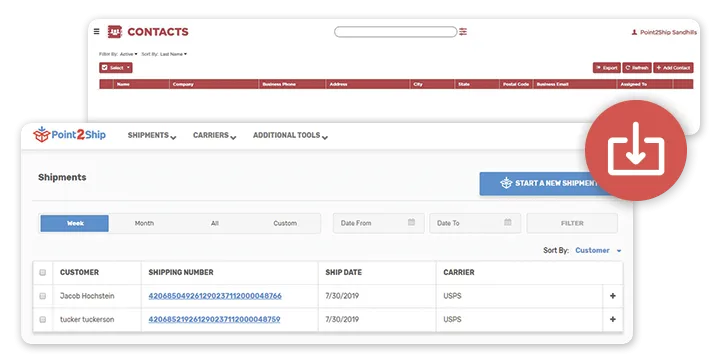Click the Ship Date column header
Viewport: 720px width, 362px height.
(x=343, y=272)
